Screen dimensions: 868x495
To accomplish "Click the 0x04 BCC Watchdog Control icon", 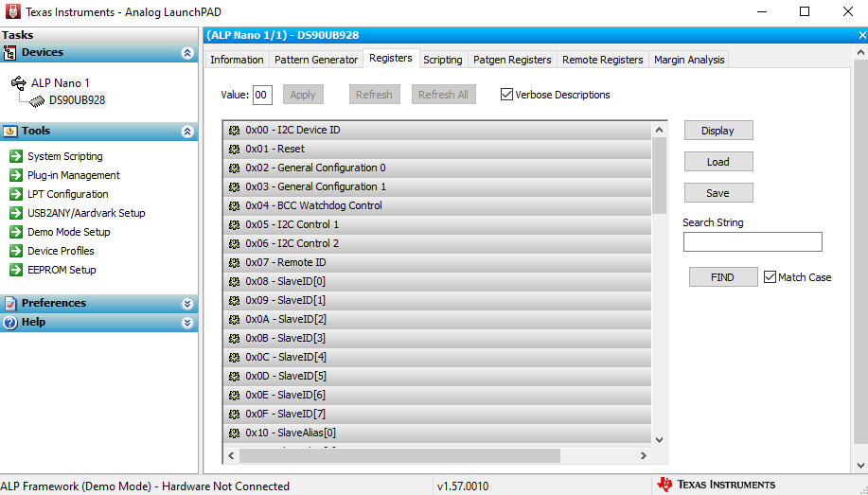I will tap(234, 205).
